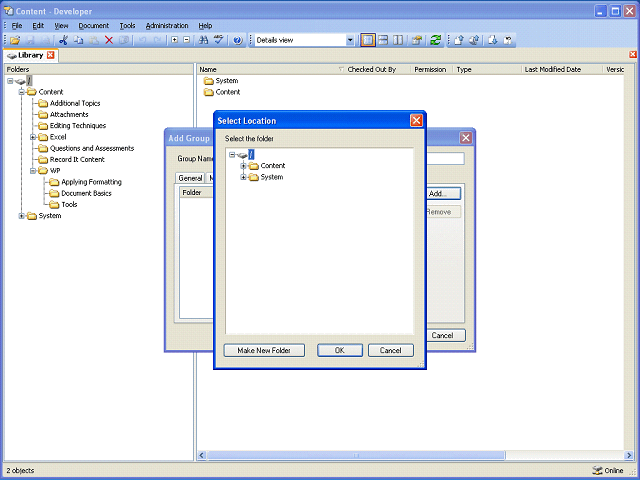Click Cancel in Select Location dialog
This screenshot has width=640, height=480.
391,350
